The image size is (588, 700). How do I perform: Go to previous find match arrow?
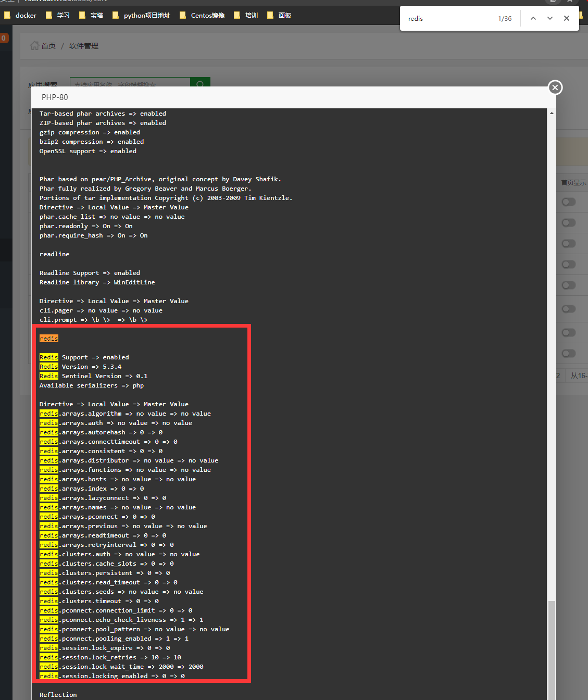533,18
